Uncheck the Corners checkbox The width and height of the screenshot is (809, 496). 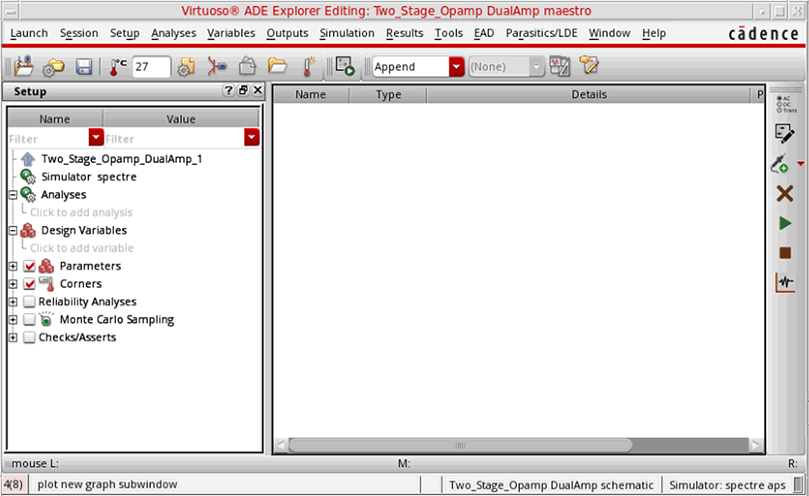[29, 284]
